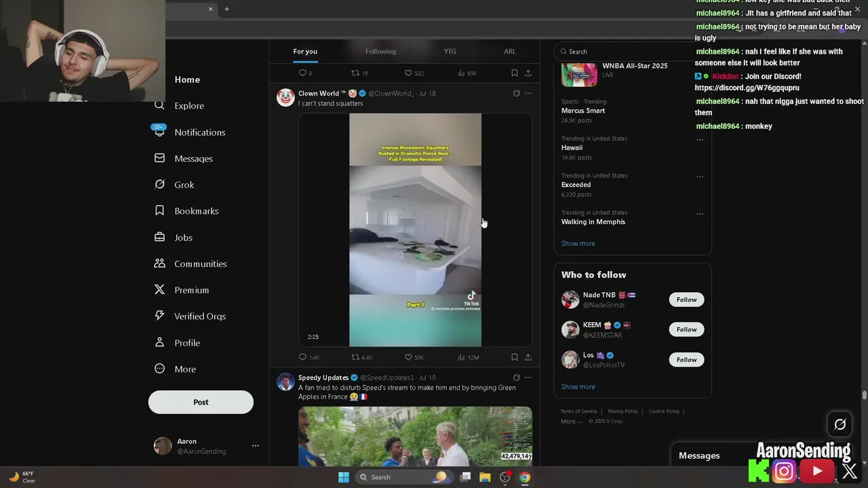Open account menu dots next to Aaron
The width and height of the screenshot is (868, 488).
tap(256, 445)
